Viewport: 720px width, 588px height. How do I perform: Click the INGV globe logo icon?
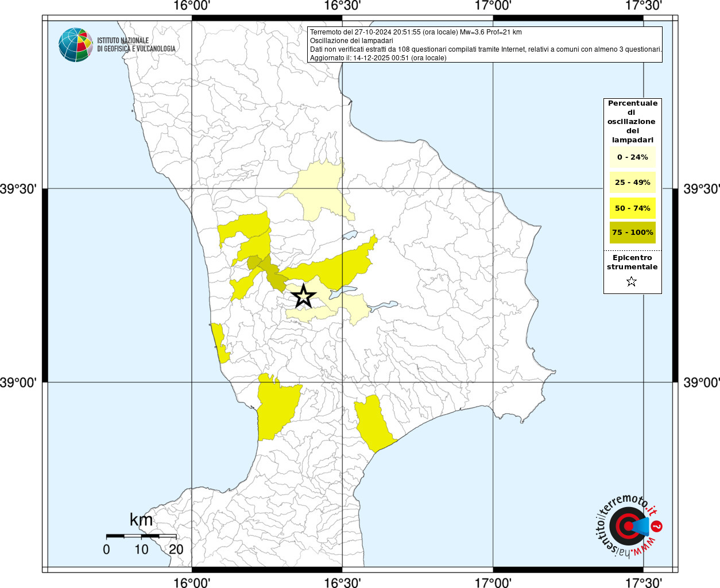click(x=76, y=45)
